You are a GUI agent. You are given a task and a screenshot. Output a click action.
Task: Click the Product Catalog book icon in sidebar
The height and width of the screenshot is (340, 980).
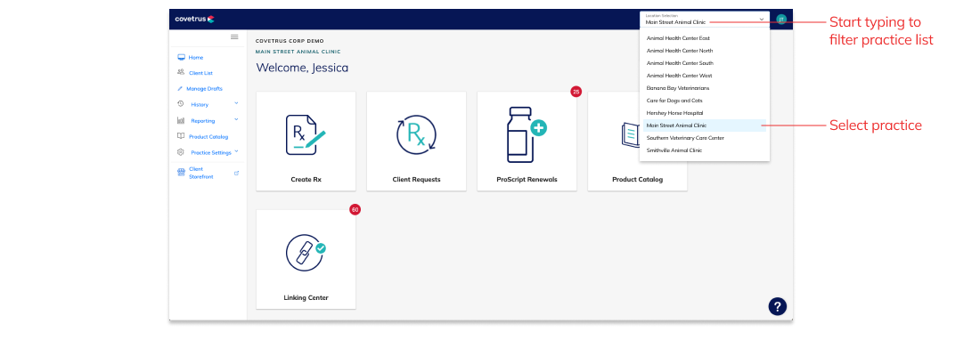pos(181,136)
